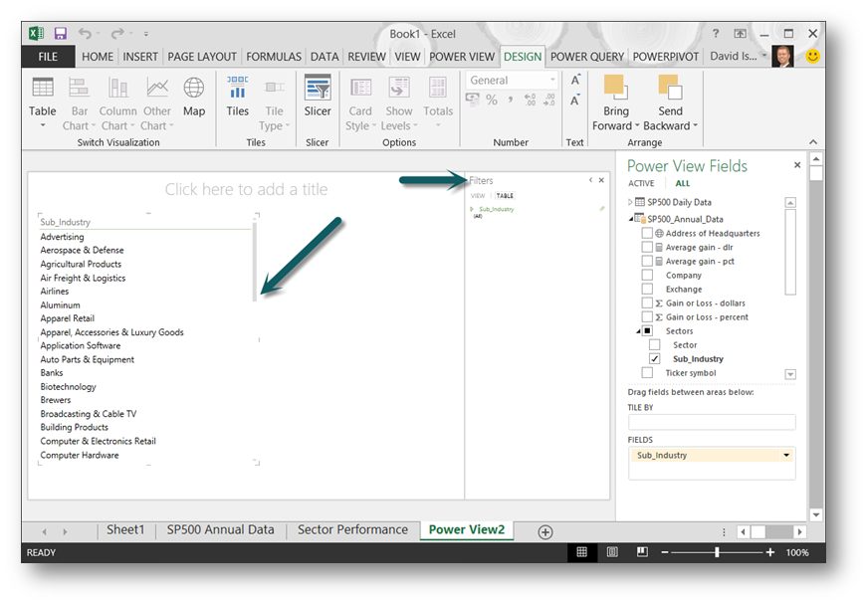
Task: Click the Save icon in quick access toolbar
Action: tap(60, 34)
